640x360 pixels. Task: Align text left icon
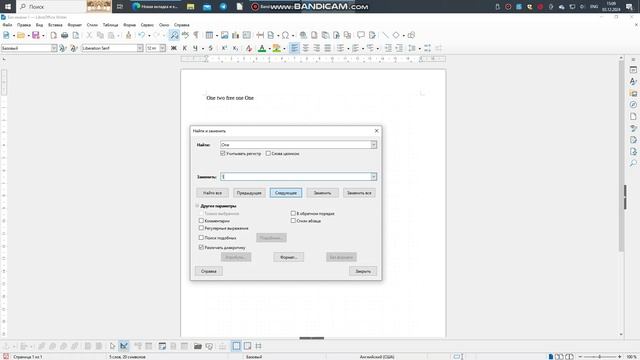294,48
